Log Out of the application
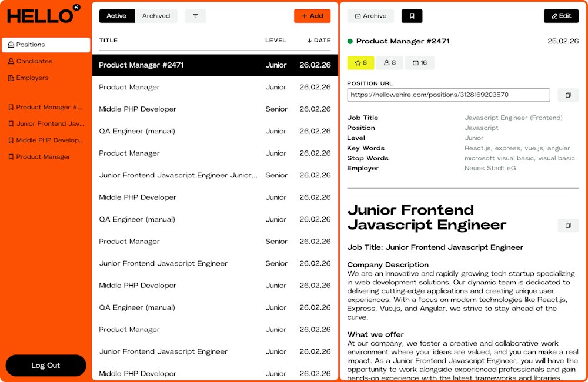 [45, 365]
